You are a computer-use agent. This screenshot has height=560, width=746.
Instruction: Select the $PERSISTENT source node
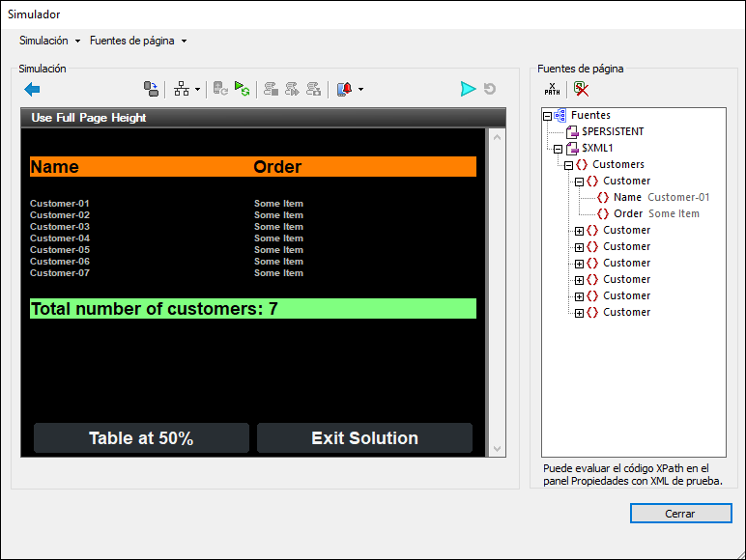[613, 131]
